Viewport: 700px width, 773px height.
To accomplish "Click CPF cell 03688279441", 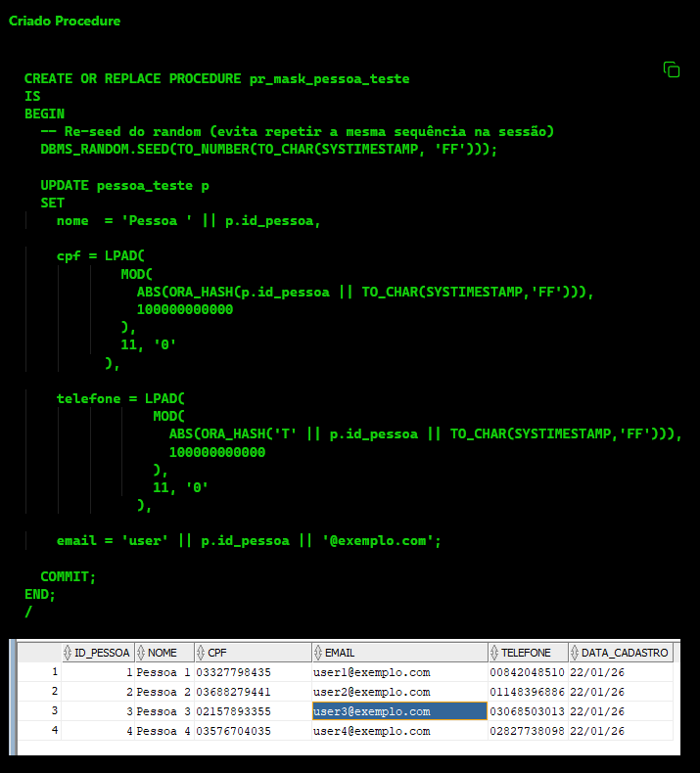I will (x=233, y=692).
